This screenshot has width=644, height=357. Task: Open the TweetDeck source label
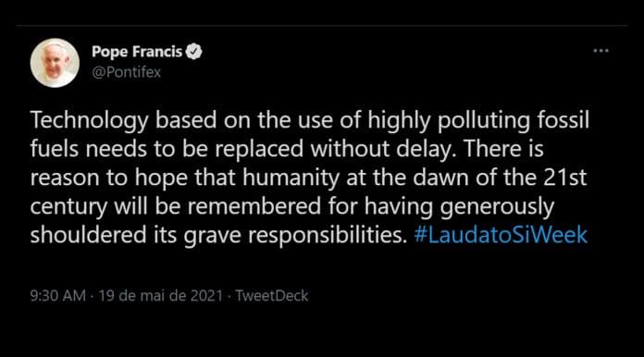point(271,295)
